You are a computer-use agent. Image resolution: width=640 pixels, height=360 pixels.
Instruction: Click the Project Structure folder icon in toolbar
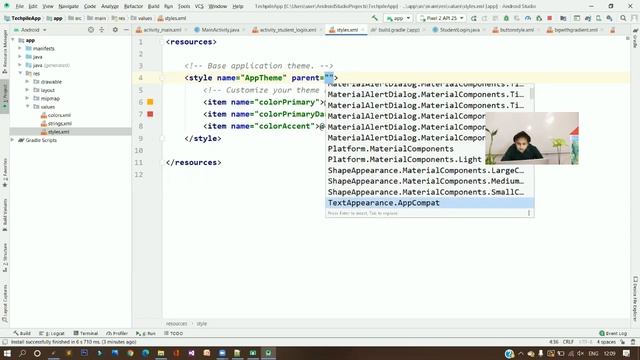[563, 18]
